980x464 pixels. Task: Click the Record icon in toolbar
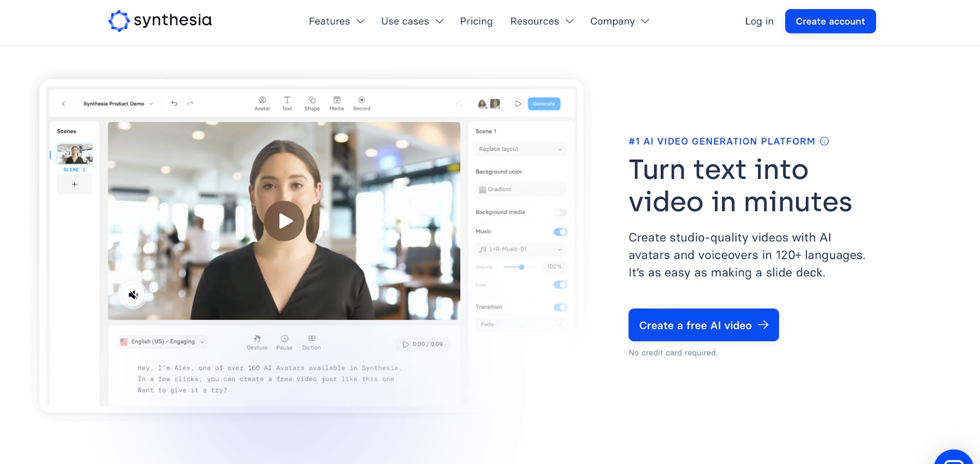click(361, 100)
